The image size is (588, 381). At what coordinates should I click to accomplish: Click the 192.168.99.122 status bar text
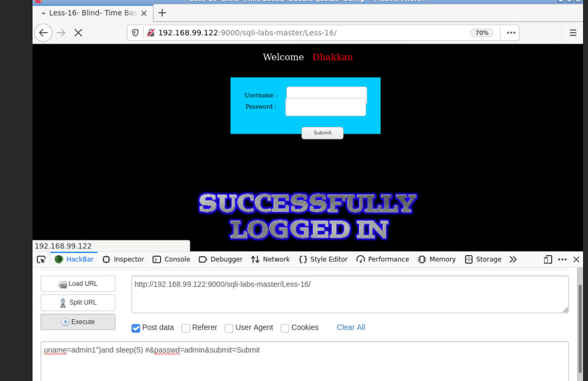click(63, 246)
